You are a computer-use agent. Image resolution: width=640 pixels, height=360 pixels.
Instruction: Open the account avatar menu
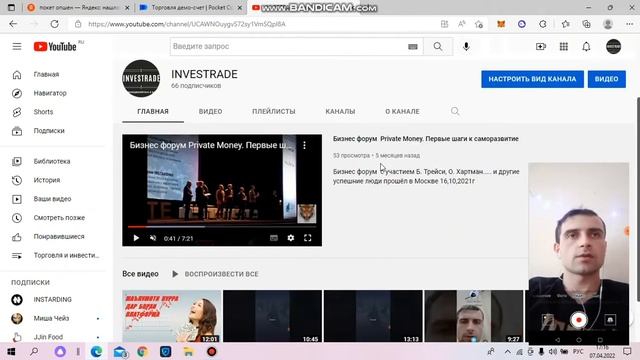[613, 47]
